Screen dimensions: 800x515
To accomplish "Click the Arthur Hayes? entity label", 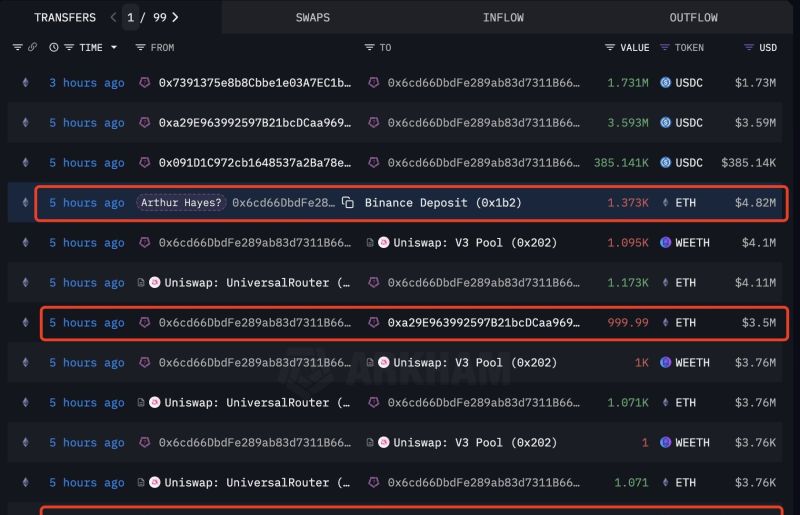I will tap(181, 203).
